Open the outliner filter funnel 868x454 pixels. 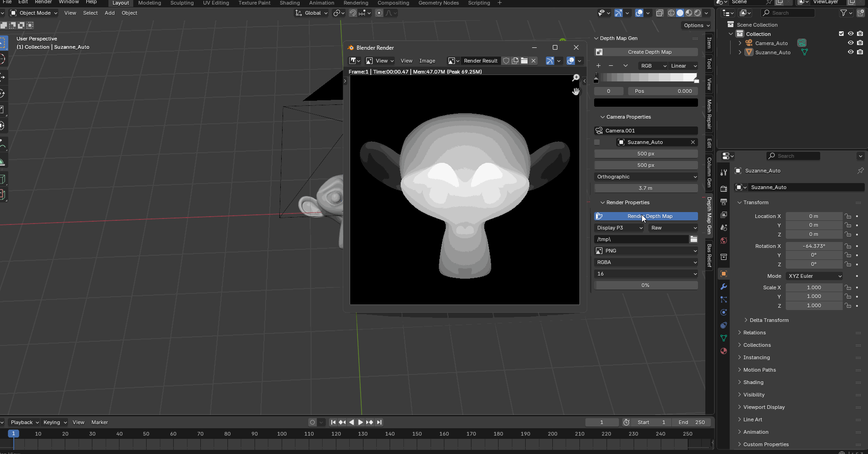844,13
